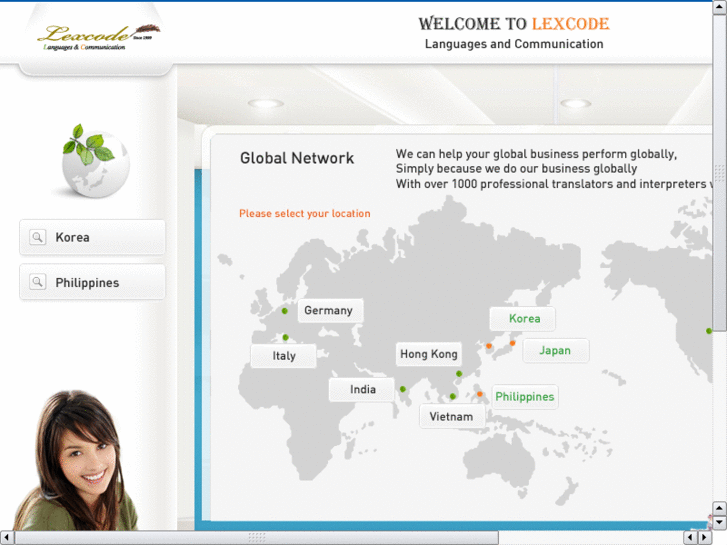The image size is (727, 545).
Task: Click the green dot at the map's right edge
Action: [709, 331]
